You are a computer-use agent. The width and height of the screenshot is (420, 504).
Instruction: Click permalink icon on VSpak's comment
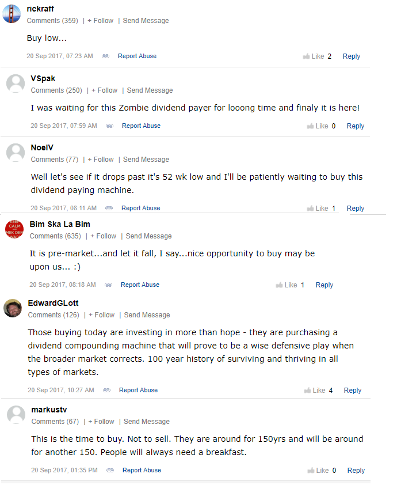click(110, 126)
